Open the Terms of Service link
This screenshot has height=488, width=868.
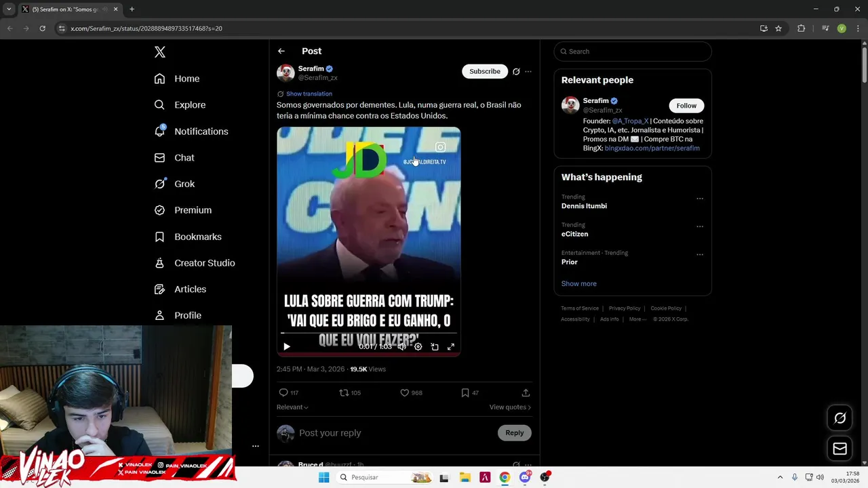click(580, 308)
